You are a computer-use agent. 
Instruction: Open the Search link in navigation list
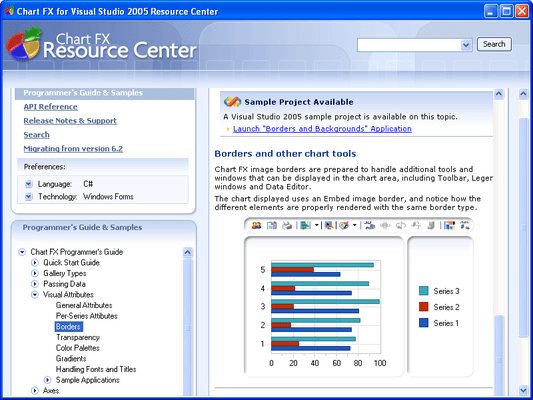point(36,135)
